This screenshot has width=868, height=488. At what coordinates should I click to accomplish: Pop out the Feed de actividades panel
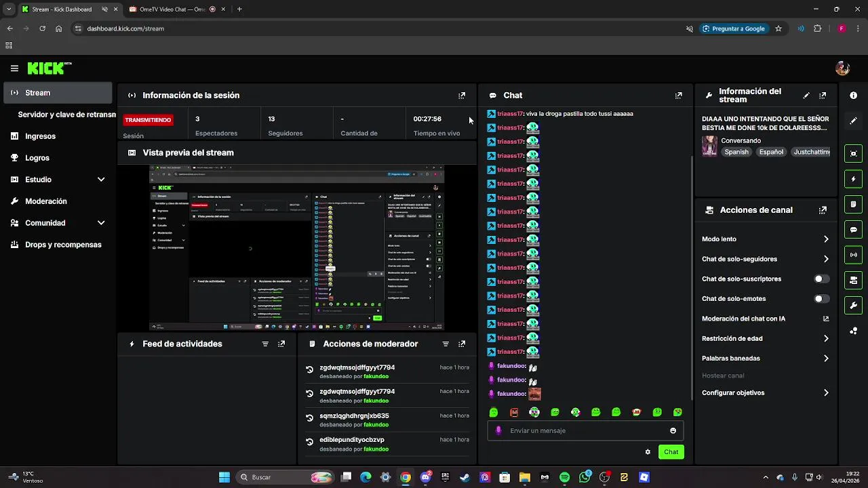tap(281, 344)
